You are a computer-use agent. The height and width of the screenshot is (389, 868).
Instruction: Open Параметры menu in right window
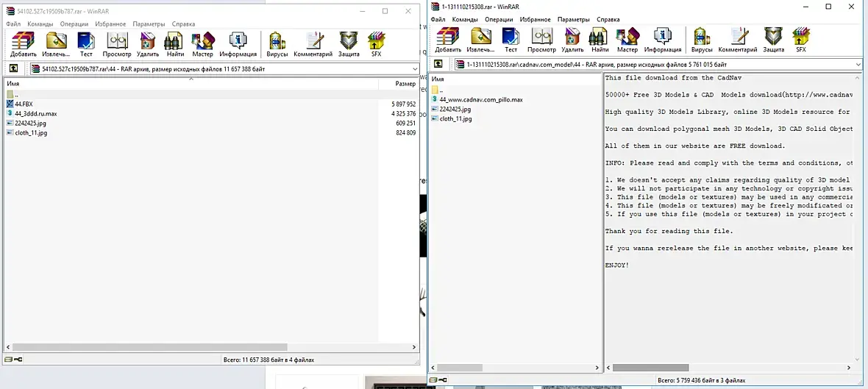[574, 19]
